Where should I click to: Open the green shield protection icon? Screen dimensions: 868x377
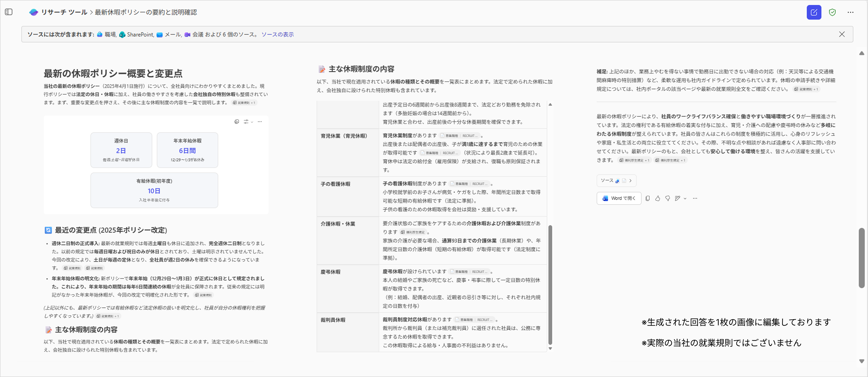832,12
